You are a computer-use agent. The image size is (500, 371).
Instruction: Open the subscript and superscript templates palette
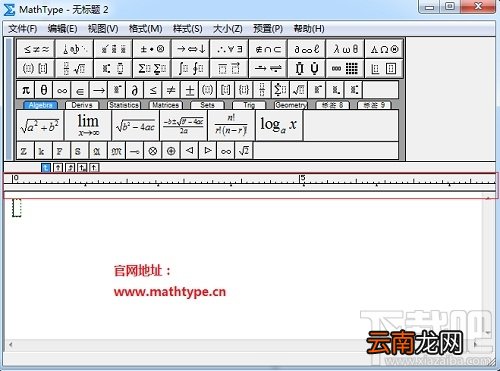pyautogui.click(x=113, y=69)
